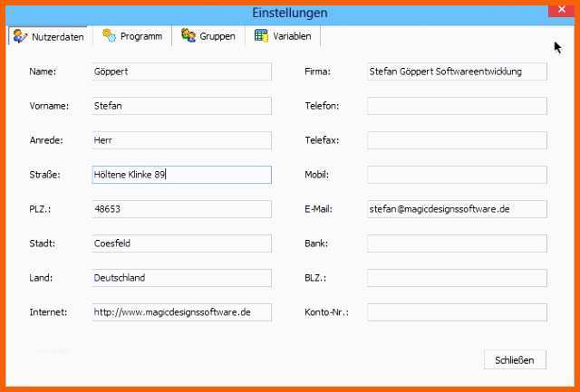
Task: Click the Telefon: label
Action: click(322, 106)
